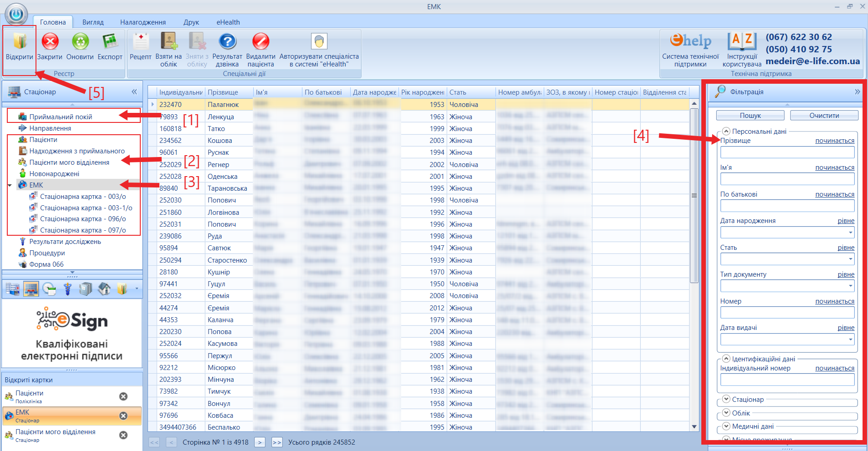Open Інструкції користувача A-Z icon
The image size is (868, 451).
(x=742, y=41)
